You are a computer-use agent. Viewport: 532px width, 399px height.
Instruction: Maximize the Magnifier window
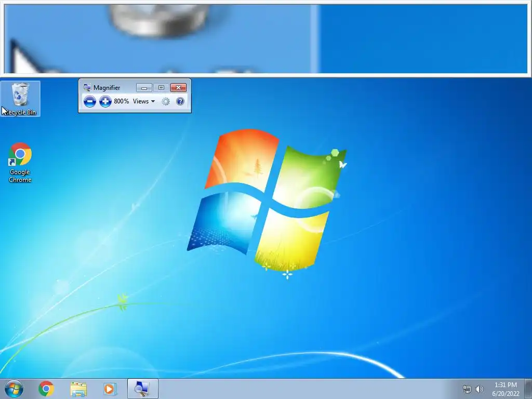[x=161, y=88]
